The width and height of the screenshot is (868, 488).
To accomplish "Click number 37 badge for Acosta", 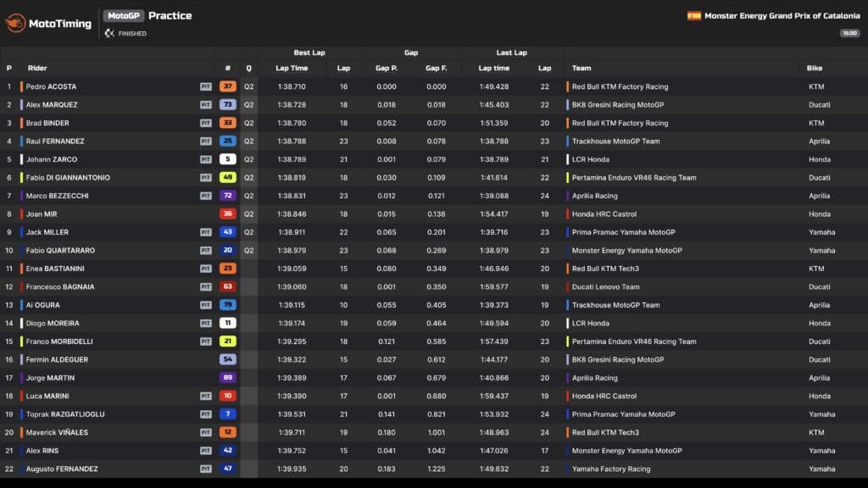I will [x=227, y=86].
